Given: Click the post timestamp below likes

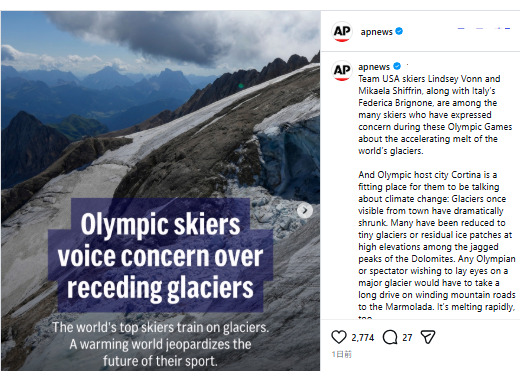Looking at the screenshot, I should point(342,354).
